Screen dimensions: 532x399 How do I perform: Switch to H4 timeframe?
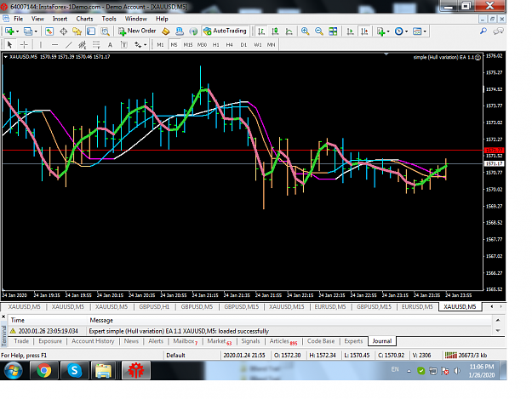(230, 45)
